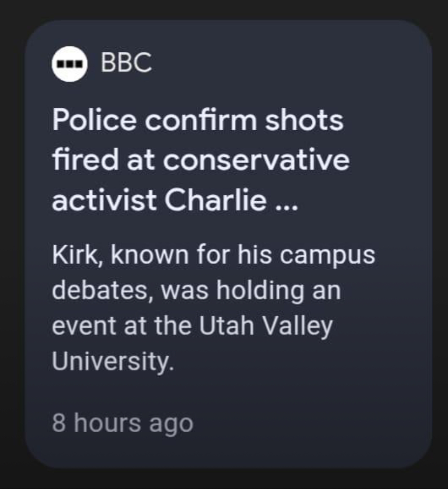
Task: Click the word 'shots' in the headline
Action: [x=304, y=120]
